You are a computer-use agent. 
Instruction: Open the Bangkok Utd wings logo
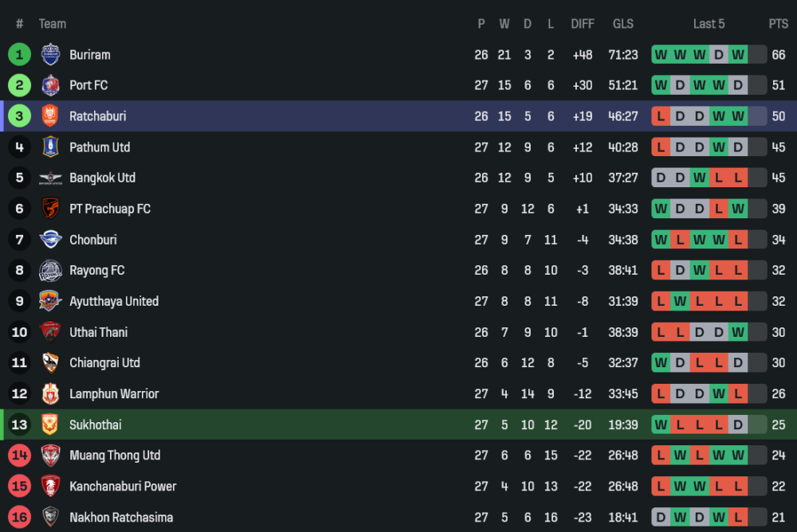tap(50, 178)
